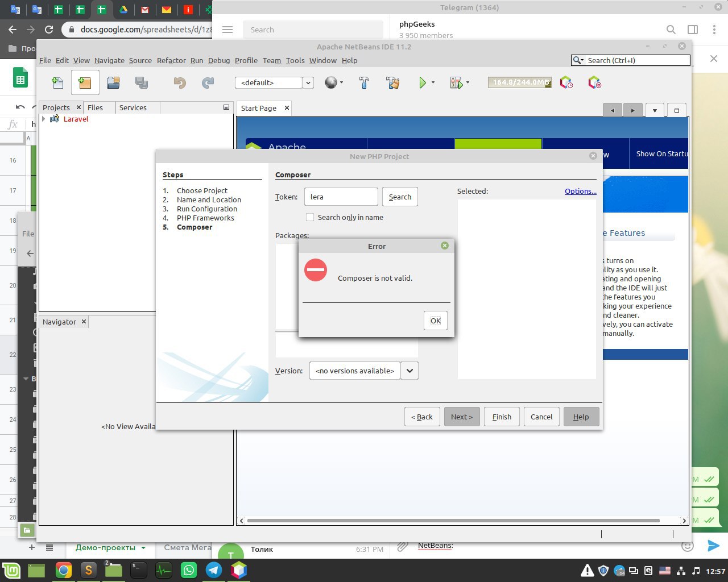The height and width of the screenshot is (582, 728).
Task: Open the Linux Mint start menu
Action: pos(11,570)
